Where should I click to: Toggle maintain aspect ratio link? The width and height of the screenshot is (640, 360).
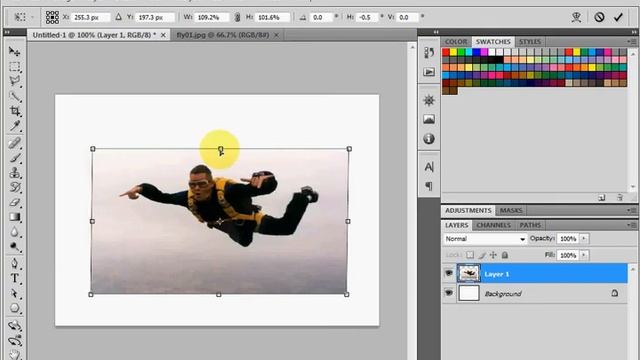click(x=237, y=17)
